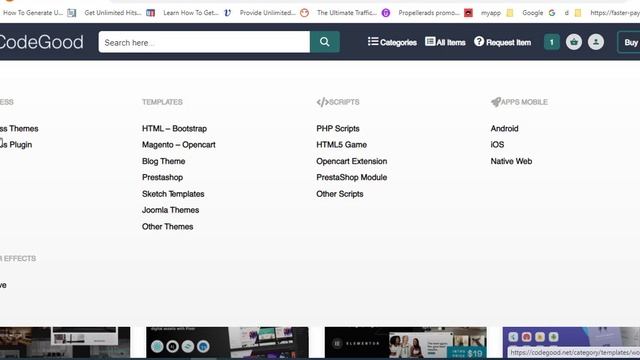Select the iOS apps category
The width and height of the screenshot is (640, 360).
497,145
